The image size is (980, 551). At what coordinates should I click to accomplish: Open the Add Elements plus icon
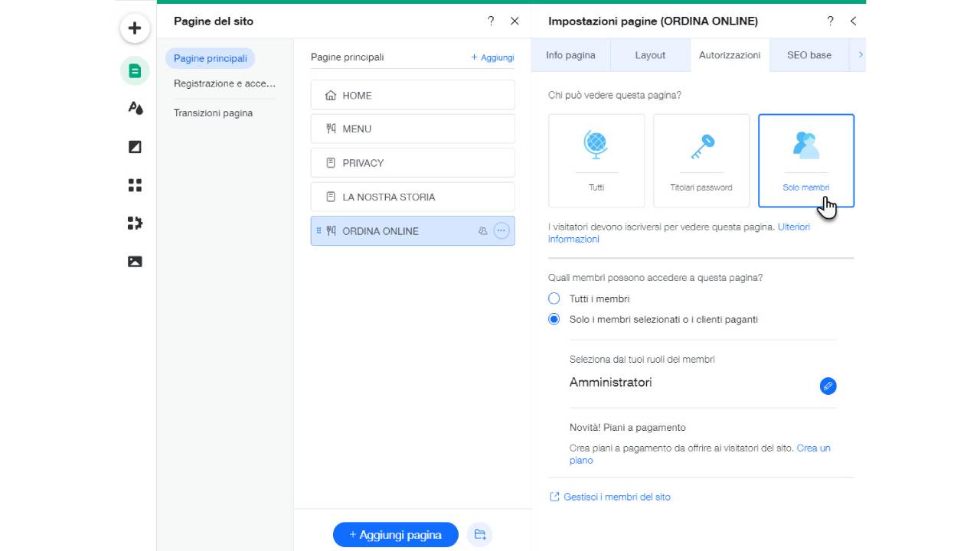pyautogui.click(x=135, y=28)
